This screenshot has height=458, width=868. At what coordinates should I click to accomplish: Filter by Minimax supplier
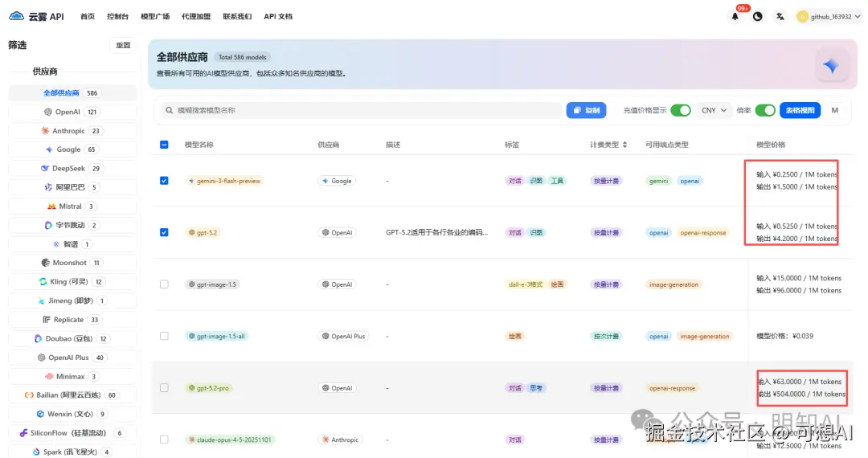pos(72,376)
